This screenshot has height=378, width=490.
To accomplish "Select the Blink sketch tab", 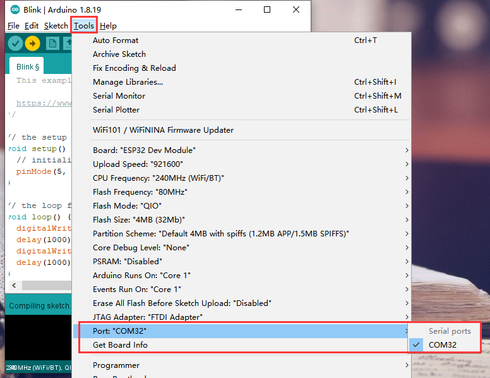I will pyautogui.click(x=28, y=67).
